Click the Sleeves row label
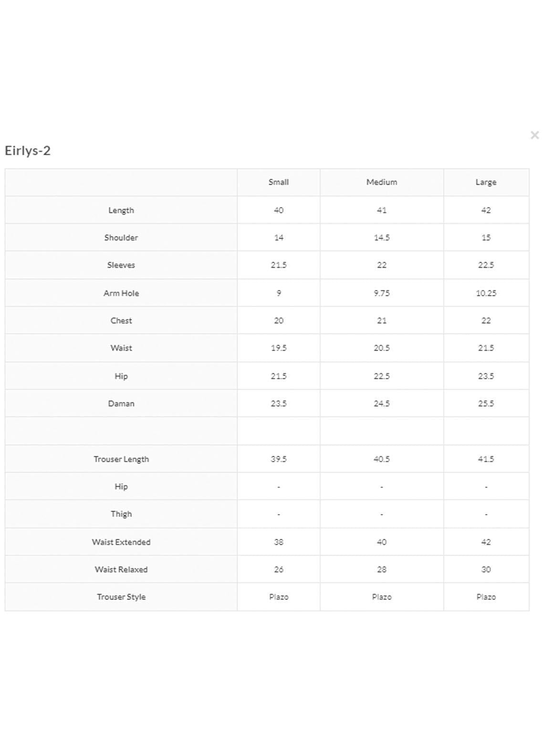The width and height of the screenshot is (543, 756). point(121,265)
